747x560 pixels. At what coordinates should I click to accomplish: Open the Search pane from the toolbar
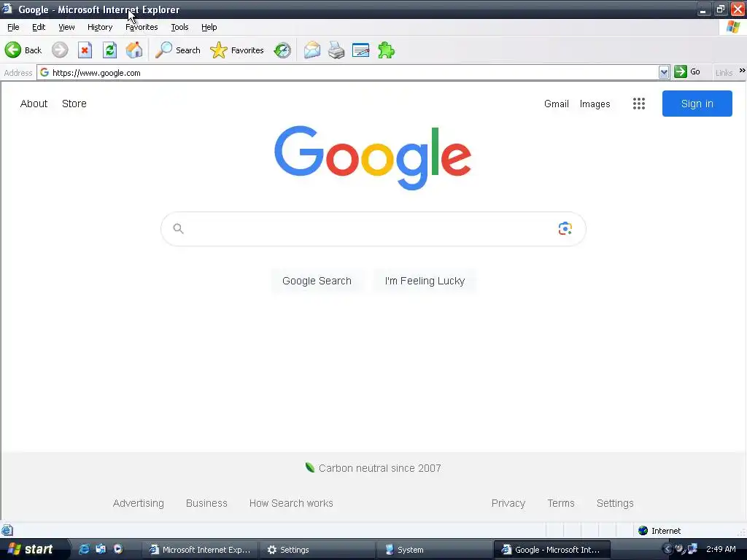click(178, 50)
